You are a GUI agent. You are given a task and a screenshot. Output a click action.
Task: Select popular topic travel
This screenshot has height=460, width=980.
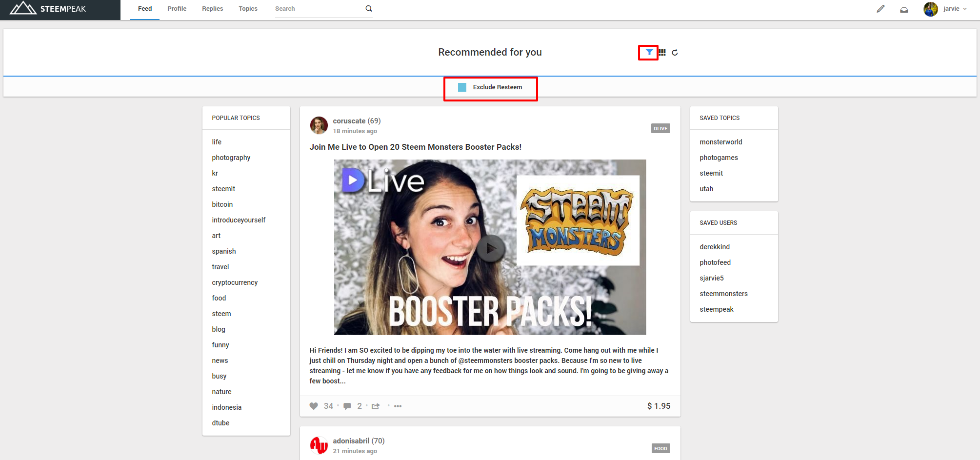(x=220, y=267)
